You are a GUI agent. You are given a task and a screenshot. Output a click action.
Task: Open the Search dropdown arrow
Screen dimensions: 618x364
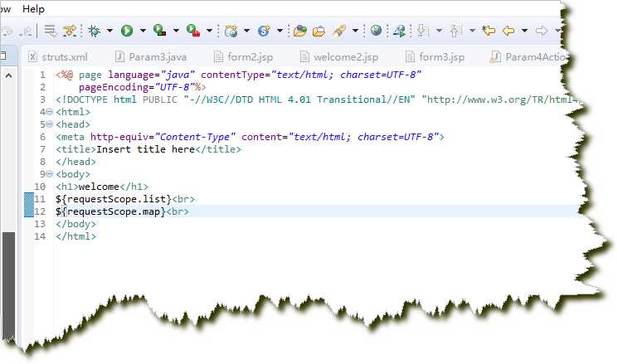355,31
